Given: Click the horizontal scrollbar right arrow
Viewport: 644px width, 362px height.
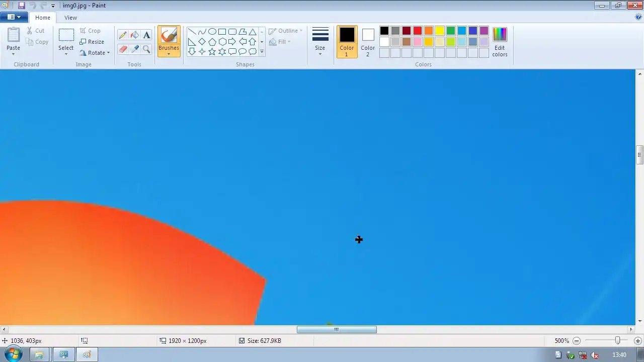Looking at the screenshot, I should point(631,330).
